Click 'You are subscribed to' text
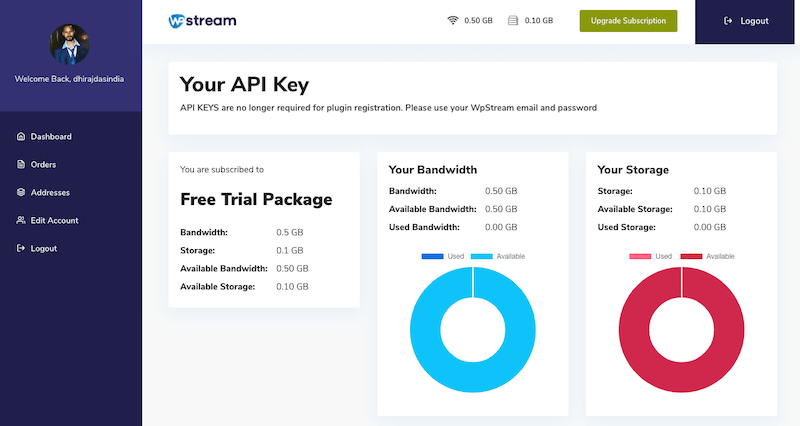 pos(222,169)
